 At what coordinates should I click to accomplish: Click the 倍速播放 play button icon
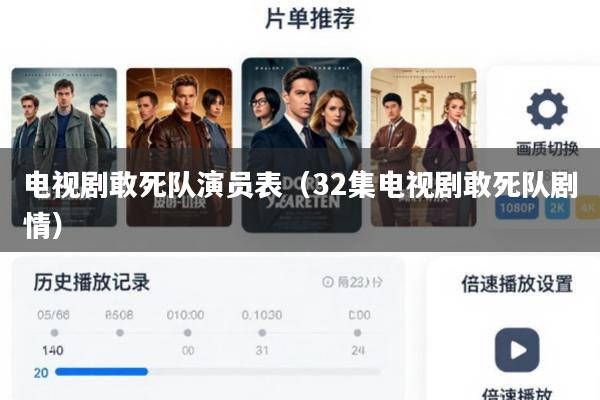517,350
